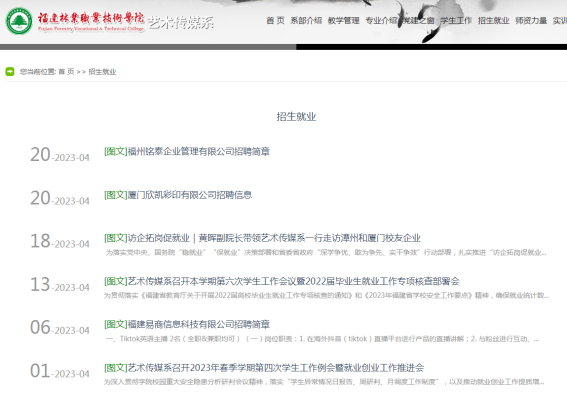Click the green arrow breadcrumb icon

click(x=10, y=72)
